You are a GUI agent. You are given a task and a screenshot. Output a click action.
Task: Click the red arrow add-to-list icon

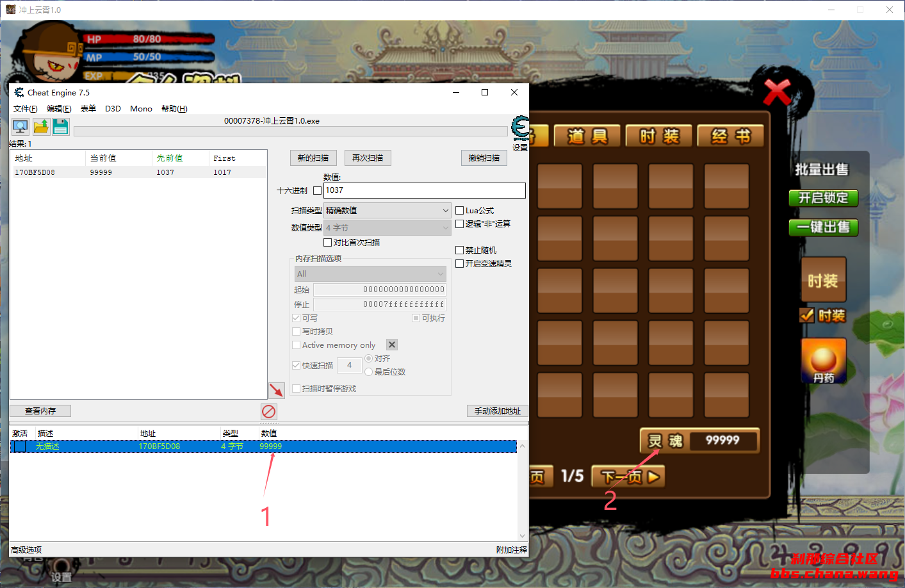coord(276,390)
